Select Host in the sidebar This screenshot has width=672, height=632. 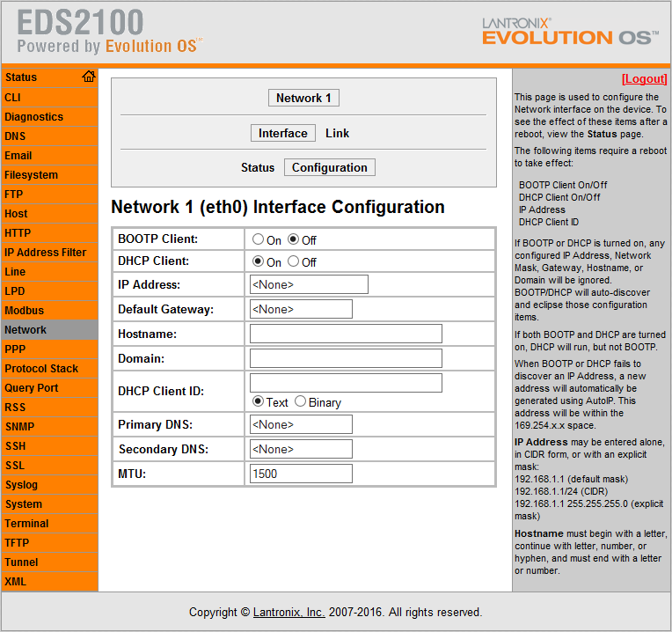coord(50,214)
